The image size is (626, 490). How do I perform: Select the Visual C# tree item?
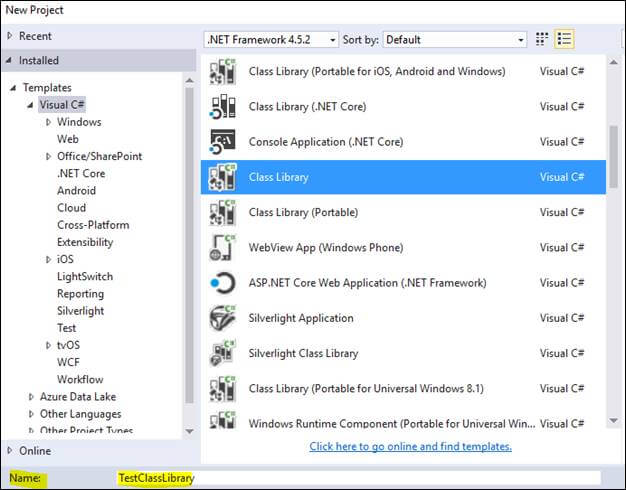pyautogui.click(x=62, y=105)
